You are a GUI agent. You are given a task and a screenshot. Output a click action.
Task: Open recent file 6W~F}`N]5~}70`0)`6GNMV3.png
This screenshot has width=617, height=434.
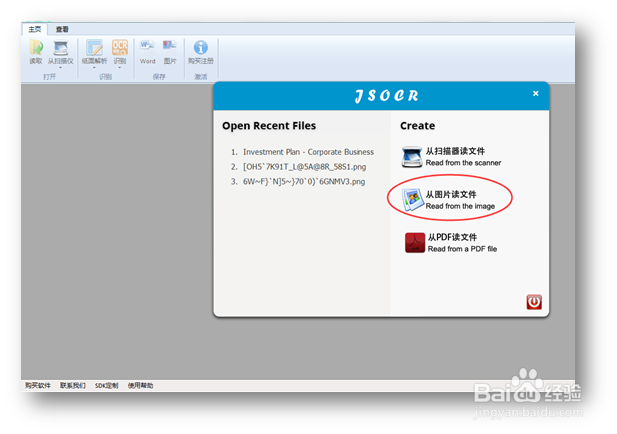[x=304, y=182]
